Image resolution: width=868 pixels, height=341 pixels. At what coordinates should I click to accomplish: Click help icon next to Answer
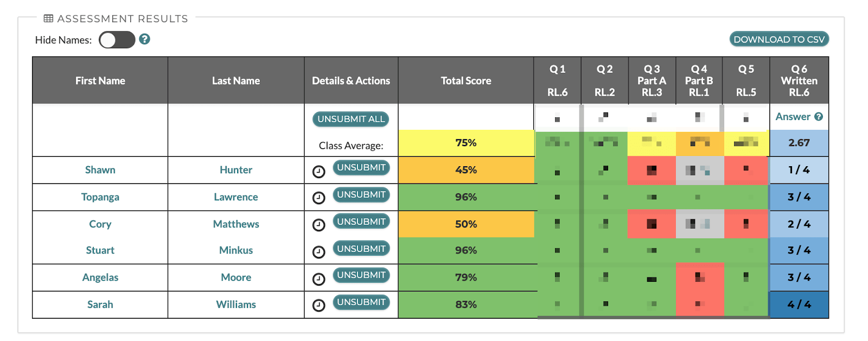pos(819,117)
